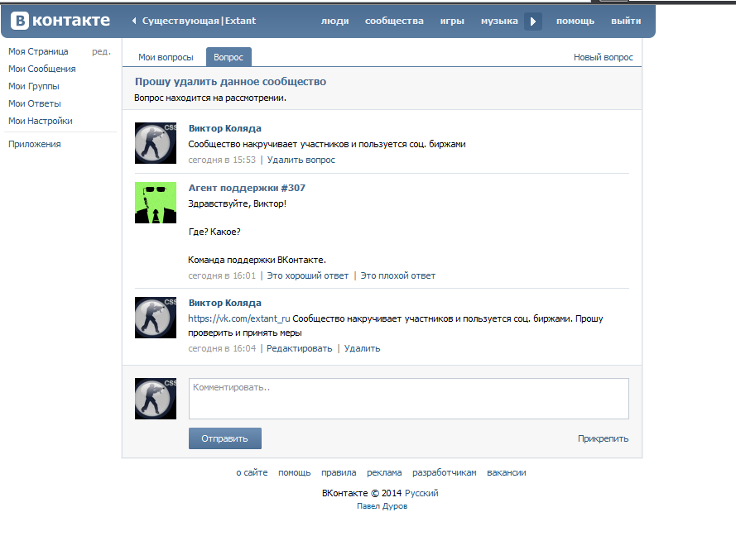Open о сайте footer link
Viewport: 736px width, 560px height.
[252, 473]
